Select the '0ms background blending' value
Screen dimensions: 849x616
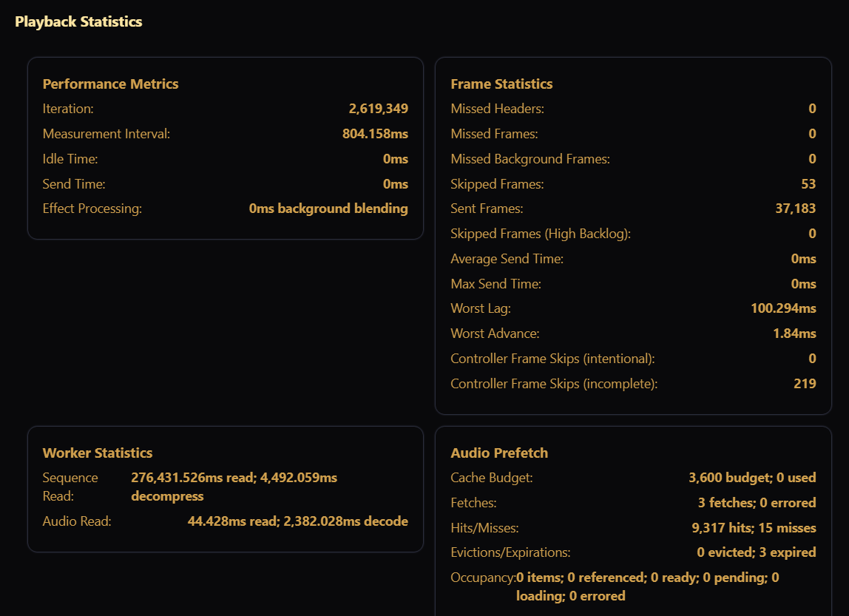328,209
